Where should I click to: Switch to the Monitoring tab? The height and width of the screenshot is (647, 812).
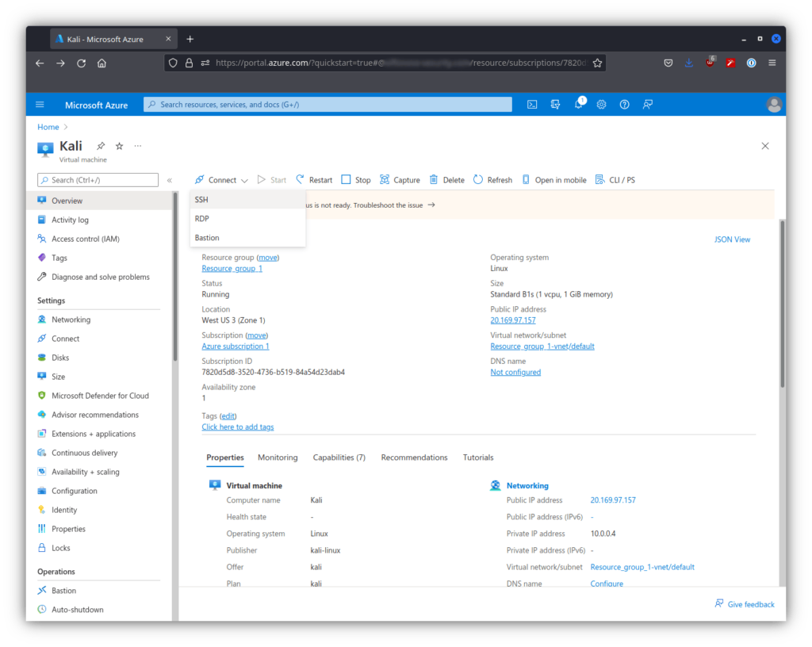tap(278, 457)
